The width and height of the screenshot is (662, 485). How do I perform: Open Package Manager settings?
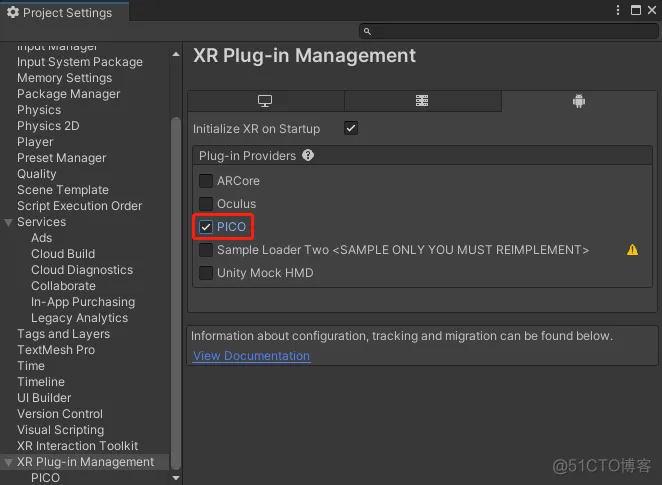68,94
